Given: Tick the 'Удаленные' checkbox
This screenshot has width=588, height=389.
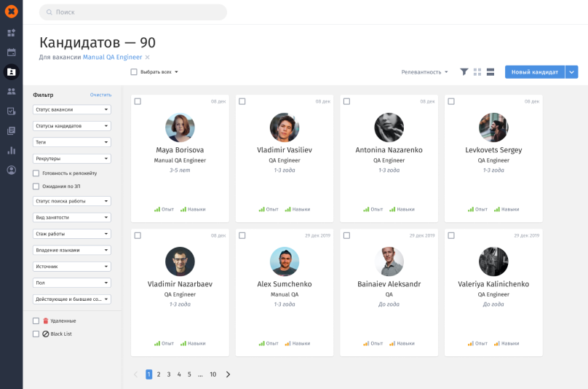Looking at the screenshot, I should 36,321.
